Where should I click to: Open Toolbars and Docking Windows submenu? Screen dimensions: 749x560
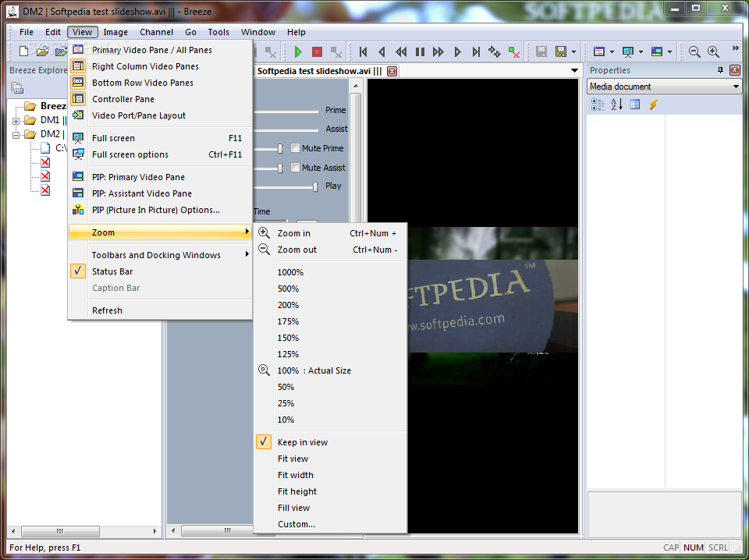click(161, 255)
